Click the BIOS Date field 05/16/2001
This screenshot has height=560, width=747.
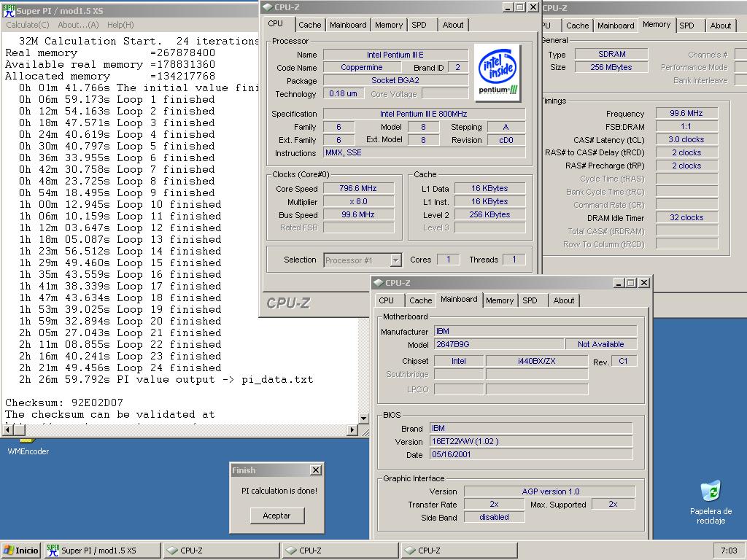[531, 454]
